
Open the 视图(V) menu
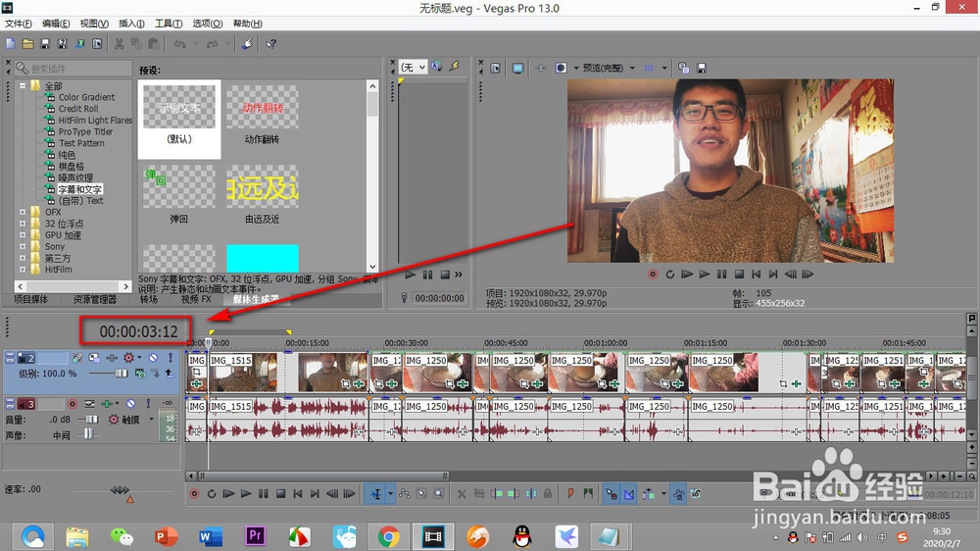tap(94, 24)
